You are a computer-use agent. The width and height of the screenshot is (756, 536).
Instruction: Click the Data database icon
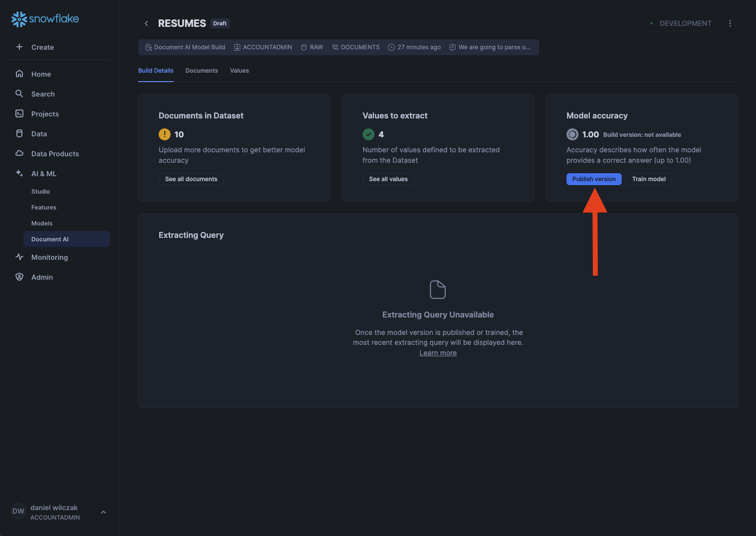tap(19, 133)
